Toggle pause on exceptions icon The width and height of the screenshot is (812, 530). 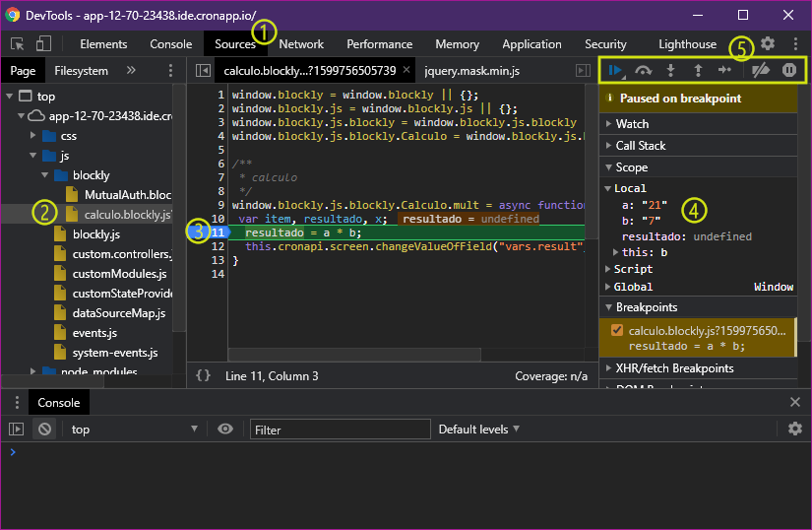click(x=788, y=70)
